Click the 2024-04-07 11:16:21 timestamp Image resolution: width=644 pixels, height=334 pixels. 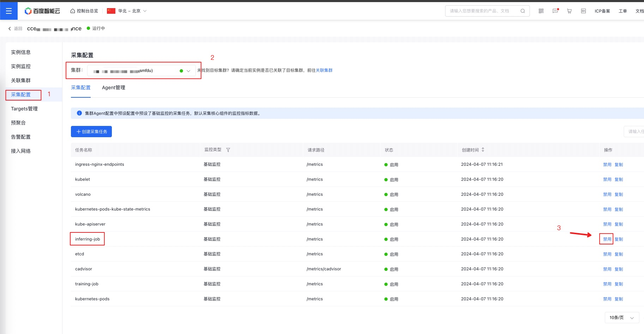482,164
